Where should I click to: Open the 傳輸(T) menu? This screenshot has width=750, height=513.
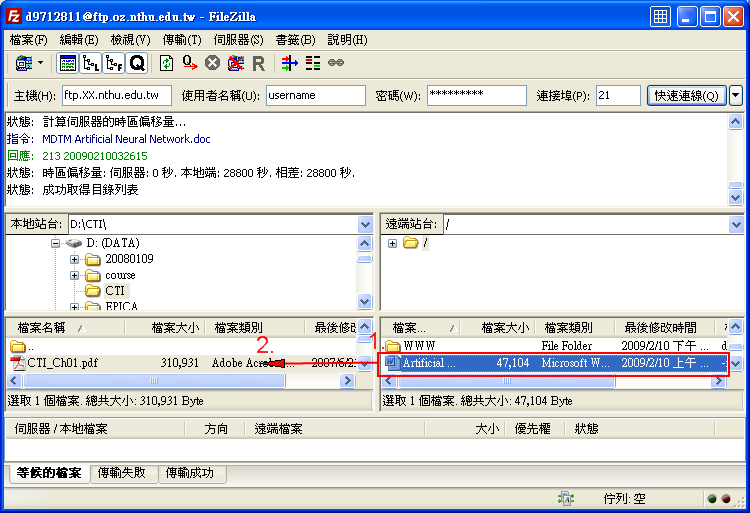[182, 40]
